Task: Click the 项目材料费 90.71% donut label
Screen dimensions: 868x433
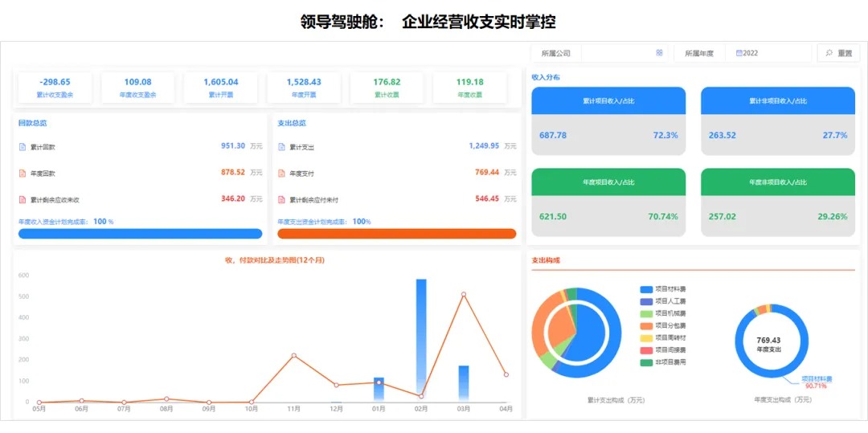Action: 816,382
